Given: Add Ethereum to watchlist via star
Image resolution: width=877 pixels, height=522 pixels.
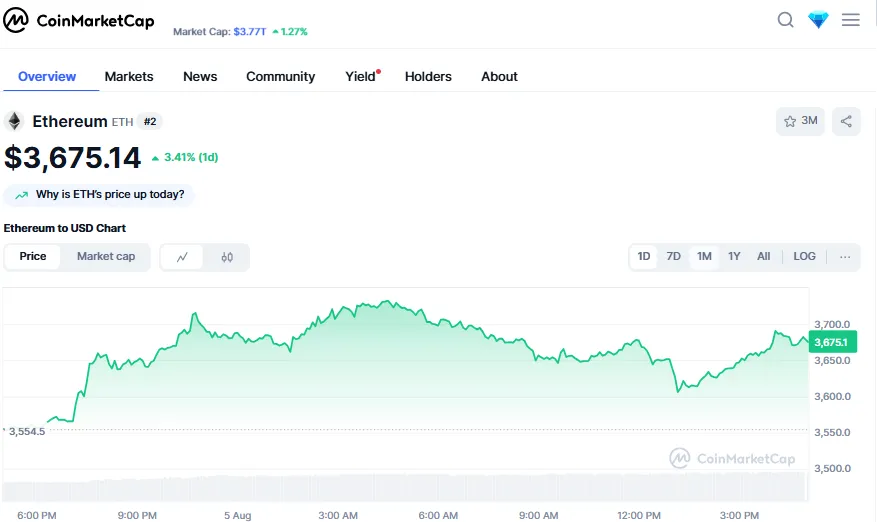Looking at the screenshot, I should [800, 121].
